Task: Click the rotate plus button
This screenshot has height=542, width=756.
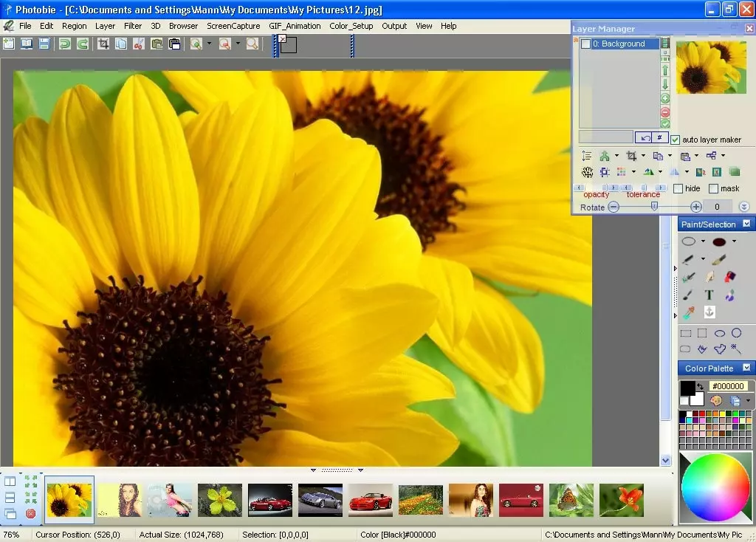Action: click(x=695, y=207)
